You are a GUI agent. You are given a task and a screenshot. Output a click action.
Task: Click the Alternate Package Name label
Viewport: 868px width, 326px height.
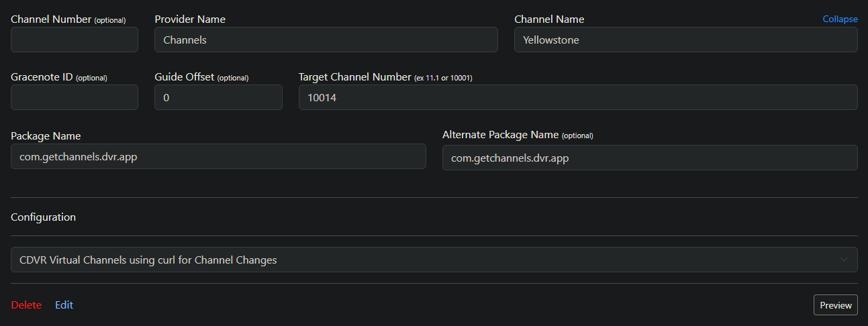(500, 135)
